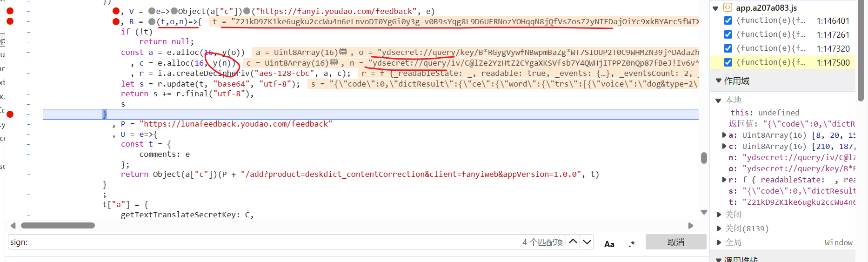Screen dimensions: 868x262
Task: Expand variable c Uint8Array(16) in scope
Action: pyautogui.click(x=724, y=146)
